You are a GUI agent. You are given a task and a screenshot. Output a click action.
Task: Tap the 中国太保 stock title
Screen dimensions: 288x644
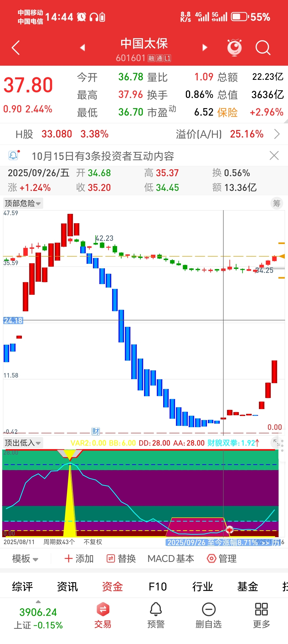(x=144, y=44)
